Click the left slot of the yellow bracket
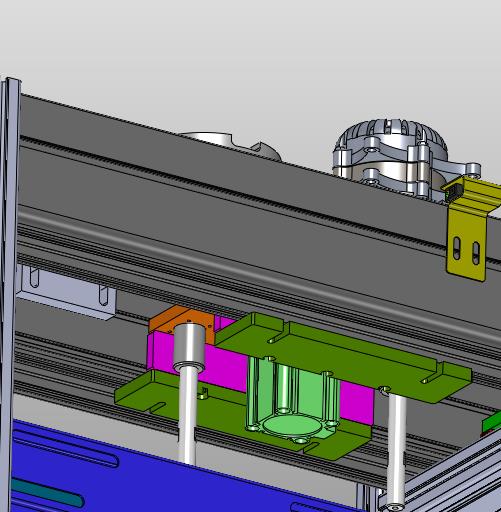The width and height of the screenshot is (501, 512). [x=458, y=248]
